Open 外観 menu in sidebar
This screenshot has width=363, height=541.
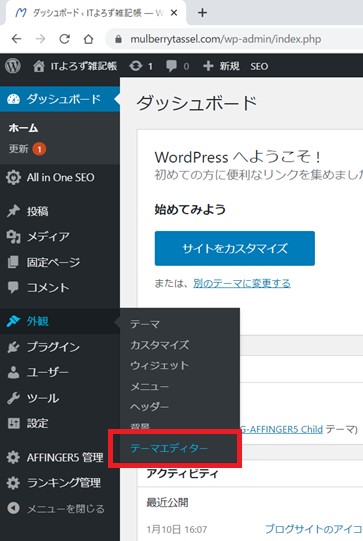tap(60, 321)
